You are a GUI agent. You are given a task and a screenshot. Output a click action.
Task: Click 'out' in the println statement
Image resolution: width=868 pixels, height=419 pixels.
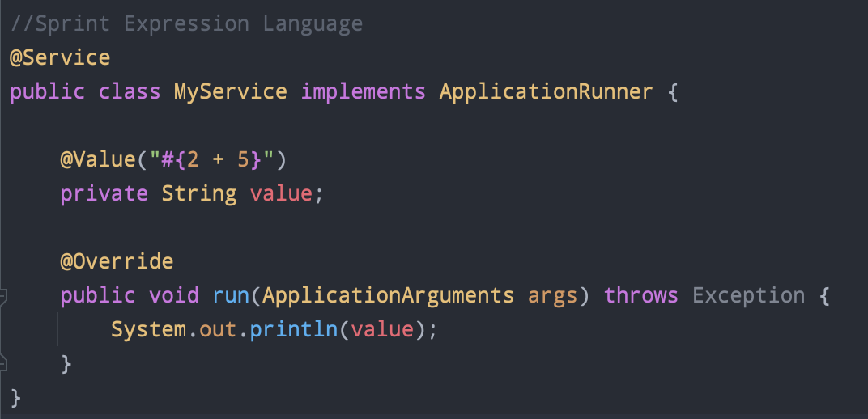[218, 331]
